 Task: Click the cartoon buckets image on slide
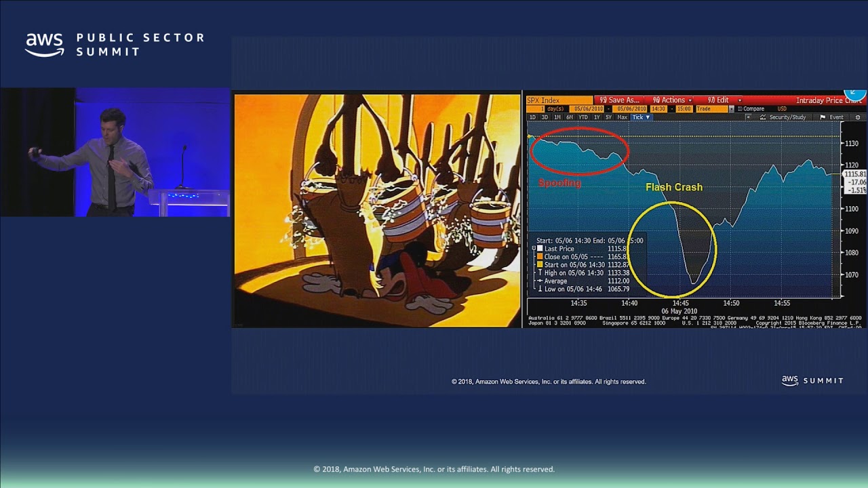[377, 210]
